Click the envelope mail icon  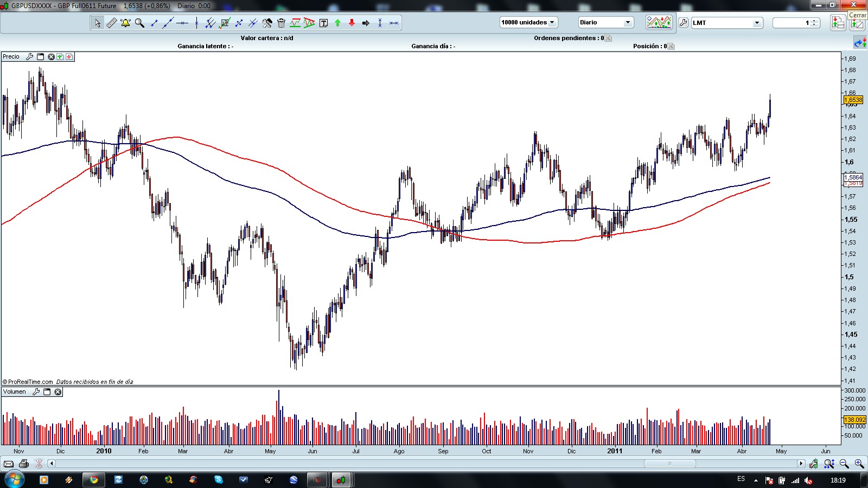tap(9, 464)
